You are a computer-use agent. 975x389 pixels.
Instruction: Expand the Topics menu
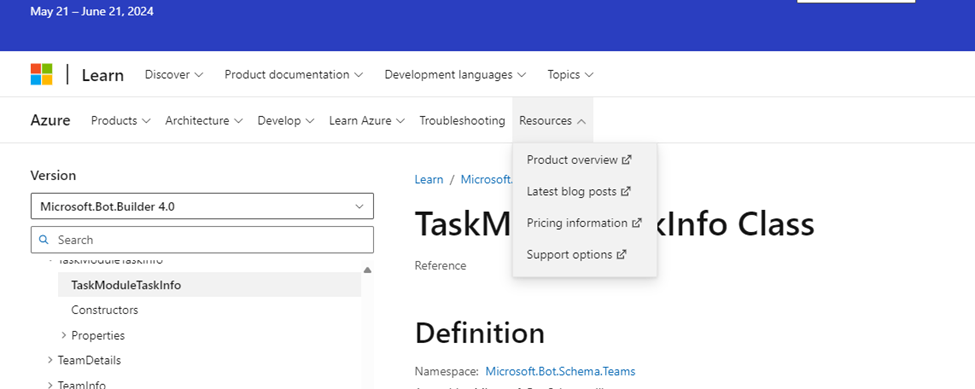pyautogui.click(x=570, y=75)
